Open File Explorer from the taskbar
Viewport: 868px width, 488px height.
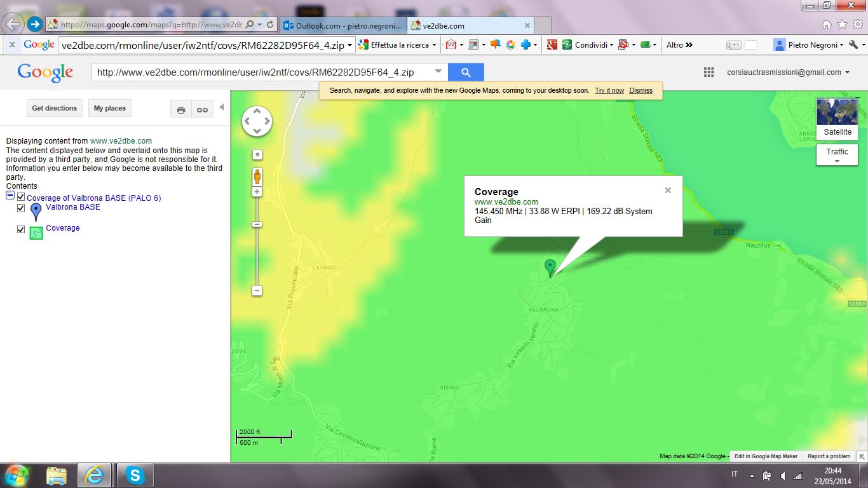coord(56,475)
